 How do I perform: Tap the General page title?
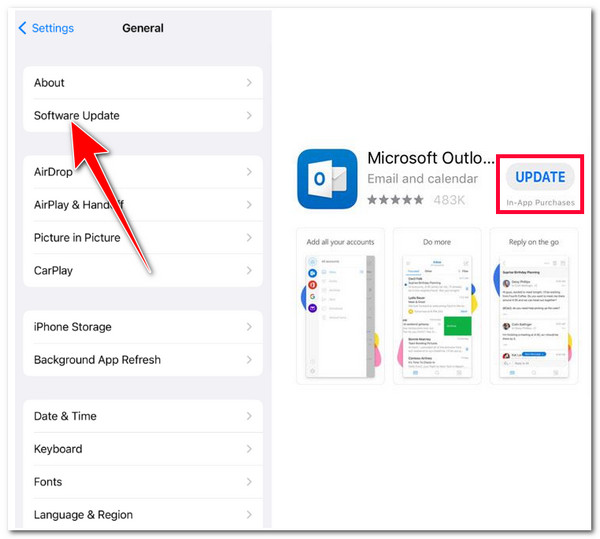point(143,28)
